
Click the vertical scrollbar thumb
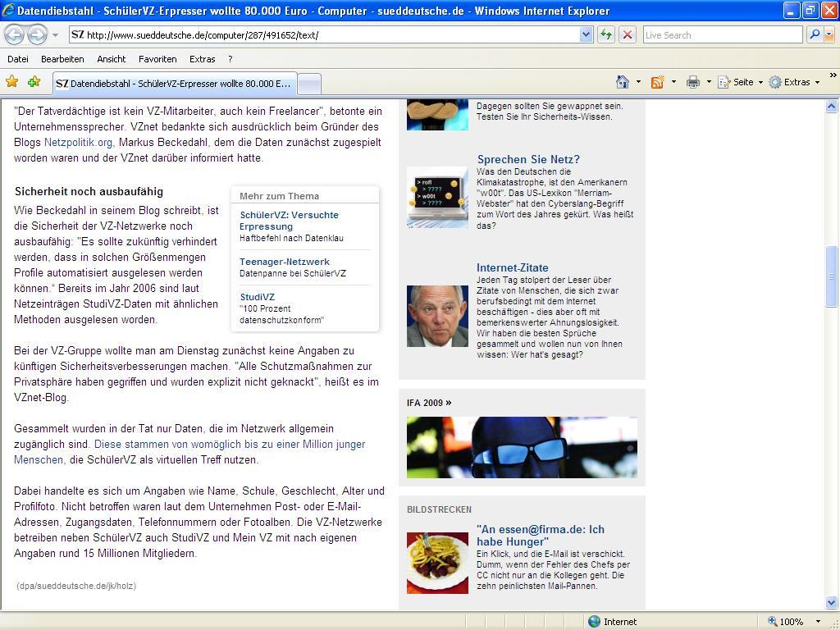(831, 276)
